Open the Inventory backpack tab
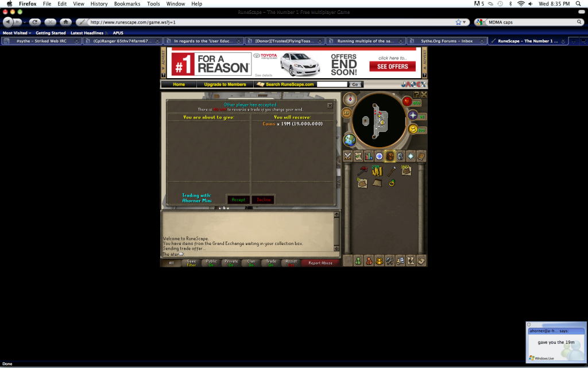Screen dimensions: 588x368 coord(390,156)
